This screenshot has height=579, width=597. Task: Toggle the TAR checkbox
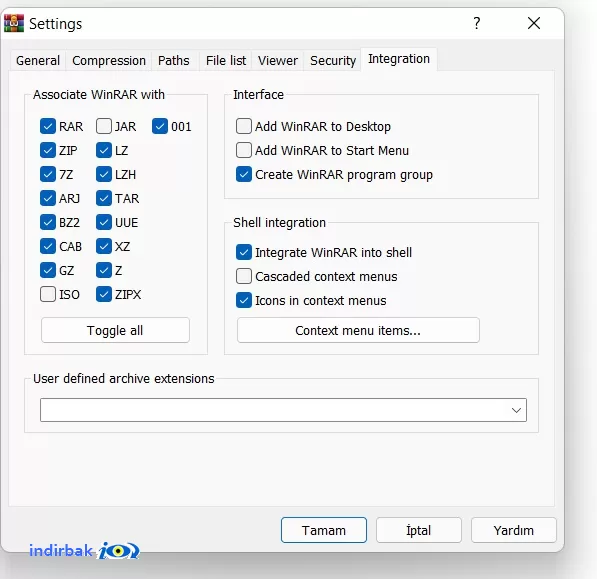pos(104,198)
